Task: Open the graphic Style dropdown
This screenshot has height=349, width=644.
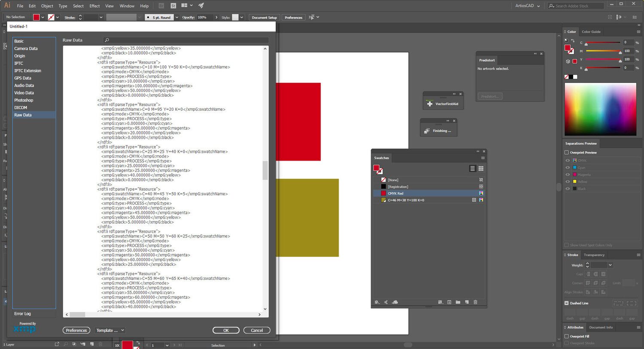Action: pyautogui.click(x=242, y=17)
